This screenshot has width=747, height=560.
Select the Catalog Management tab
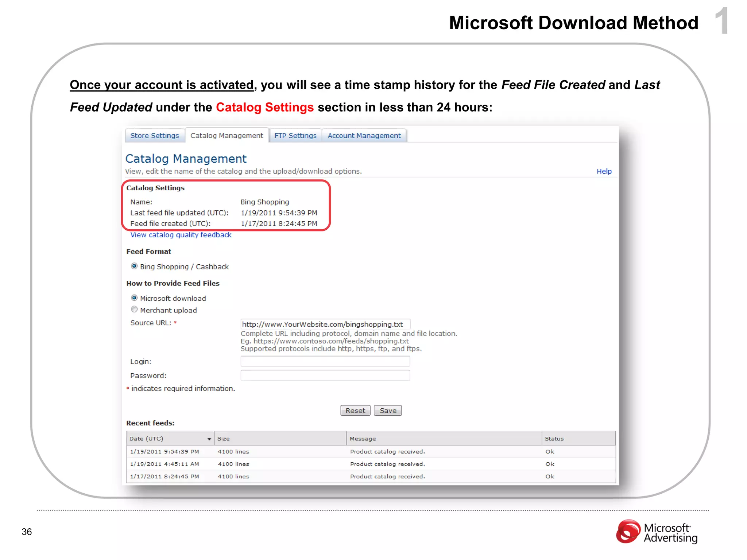pos(227,136)
